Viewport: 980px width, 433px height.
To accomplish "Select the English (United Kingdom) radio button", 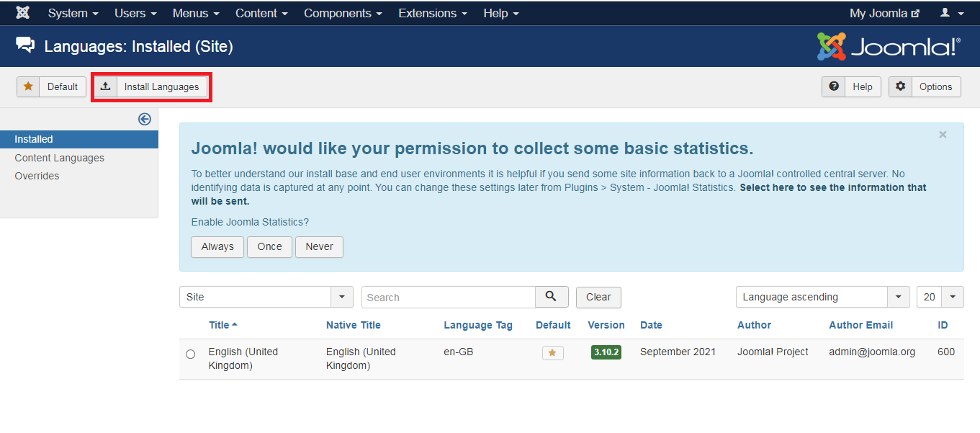I will (190, 354).
